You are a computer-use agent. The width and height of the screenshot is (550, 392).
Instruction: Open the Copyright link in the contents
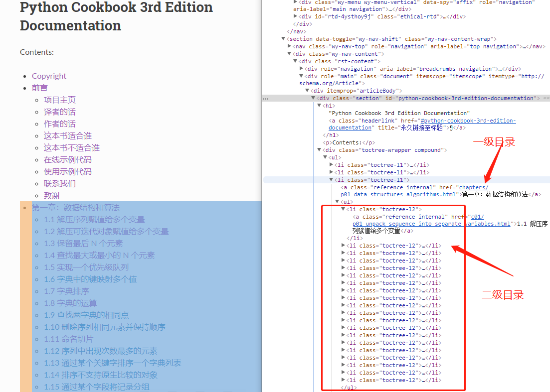click(x=49, y=76)
